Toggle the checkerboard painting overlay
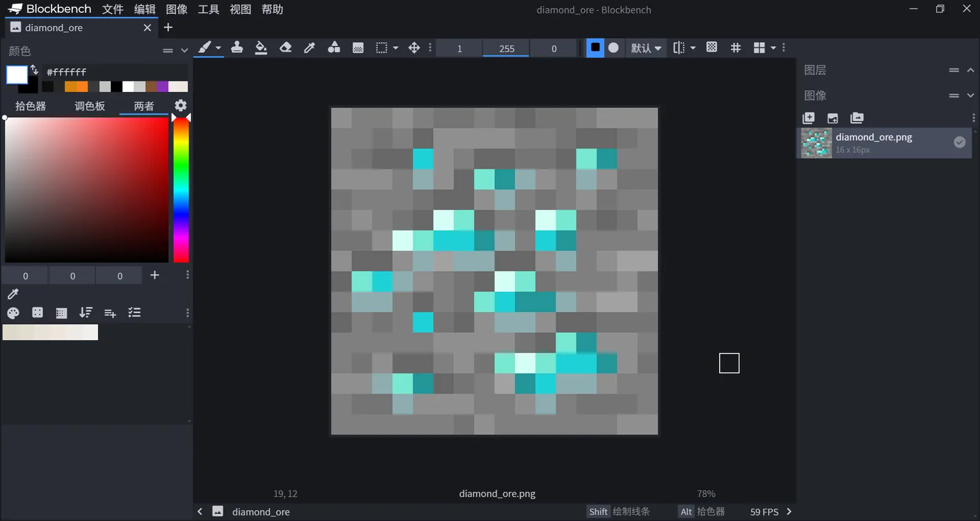Image resolution: width=980 pixels, height=521 pixels. coord(712,48)
